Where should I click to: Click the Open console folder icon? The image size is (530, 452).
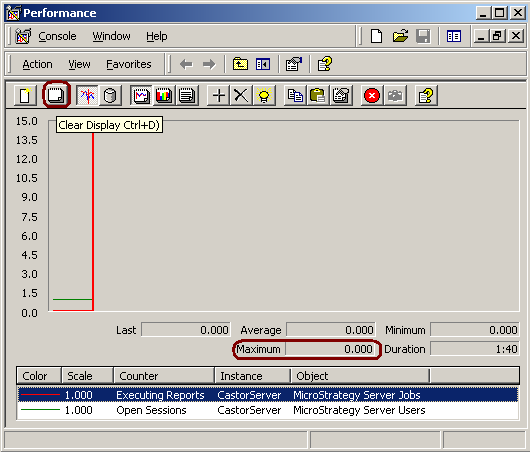[x=400, y=36]
